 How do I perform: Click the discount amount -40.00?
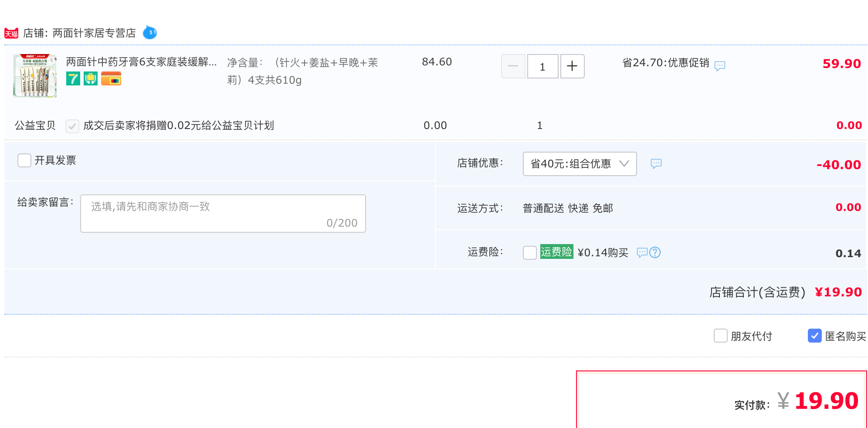839,165
